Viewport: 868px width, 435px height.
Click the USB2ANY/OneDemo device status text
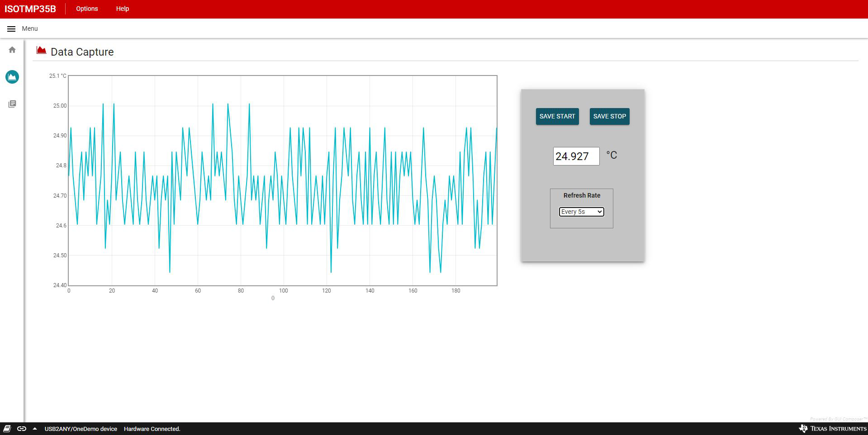[81, 429]
